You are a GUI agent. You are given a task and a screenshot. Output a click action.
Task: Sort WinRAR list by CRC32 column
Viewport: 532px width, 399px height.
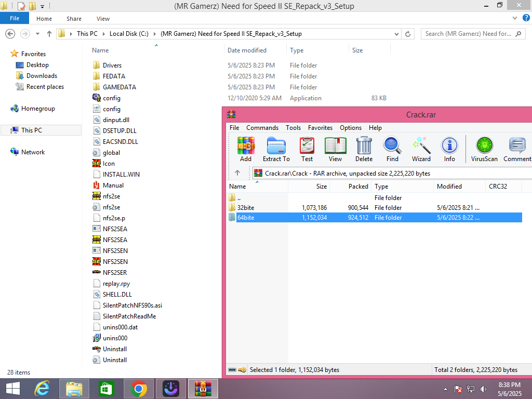click(x=503, y=187)
